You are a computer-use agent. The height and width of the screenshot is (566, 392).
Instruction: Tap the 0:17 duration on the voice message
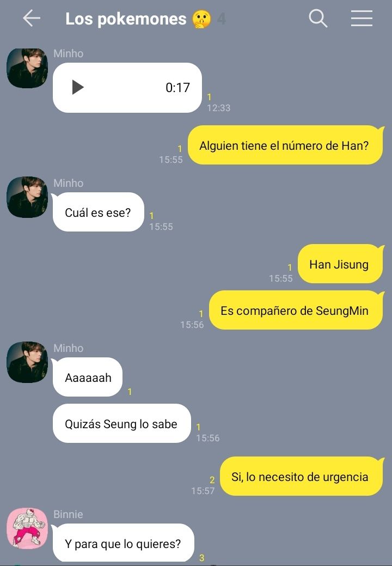[178, 87]
